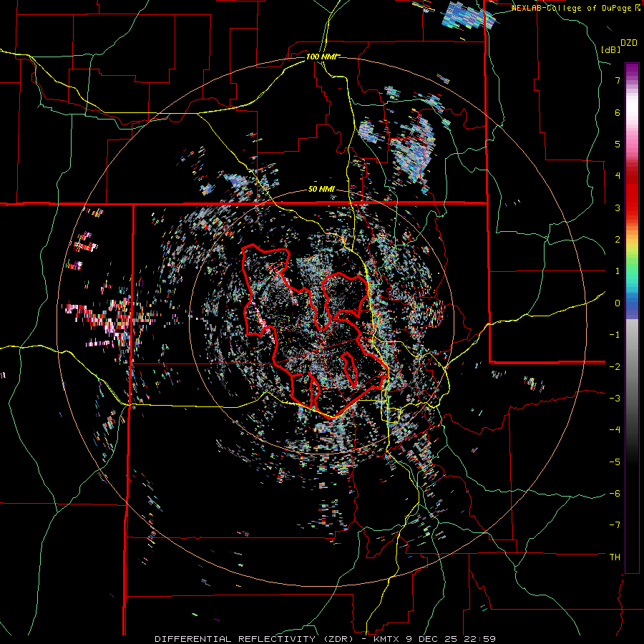Click the 6 value on the scale
This screenshot has width=644, height=644.
point(618,112)
